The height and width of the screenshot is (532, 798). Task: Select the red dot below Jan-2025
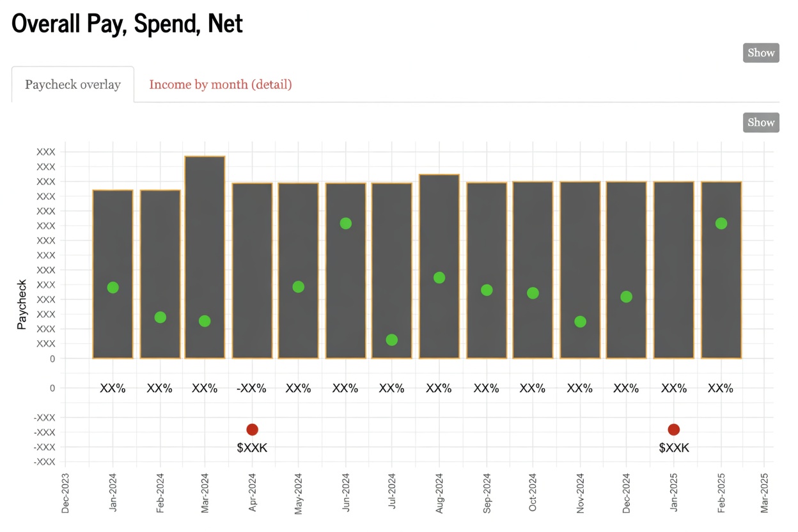[x=674, y=429]
